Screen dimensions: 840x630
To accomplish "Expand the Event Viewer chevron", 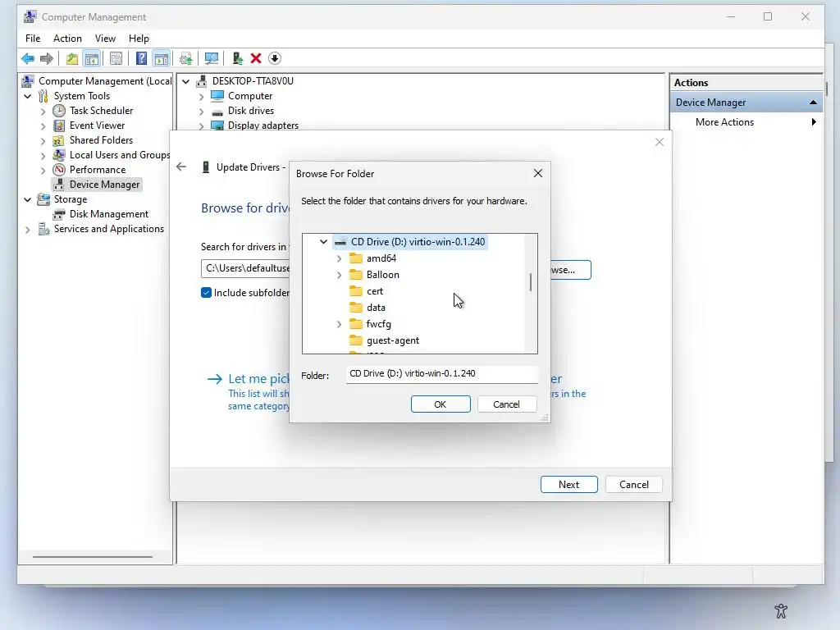I will [x=43, y=126].
